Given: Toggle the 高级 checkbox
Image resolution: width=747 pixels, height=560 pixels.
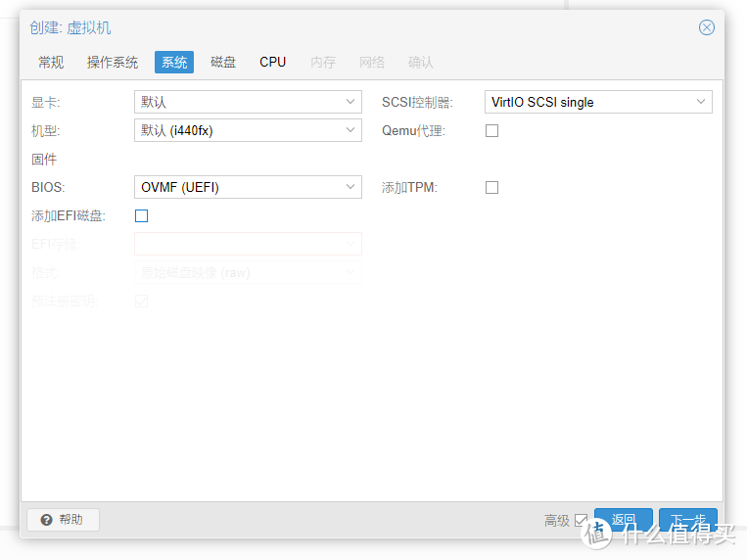Looking at the screenshot, I should click(582, 520).
